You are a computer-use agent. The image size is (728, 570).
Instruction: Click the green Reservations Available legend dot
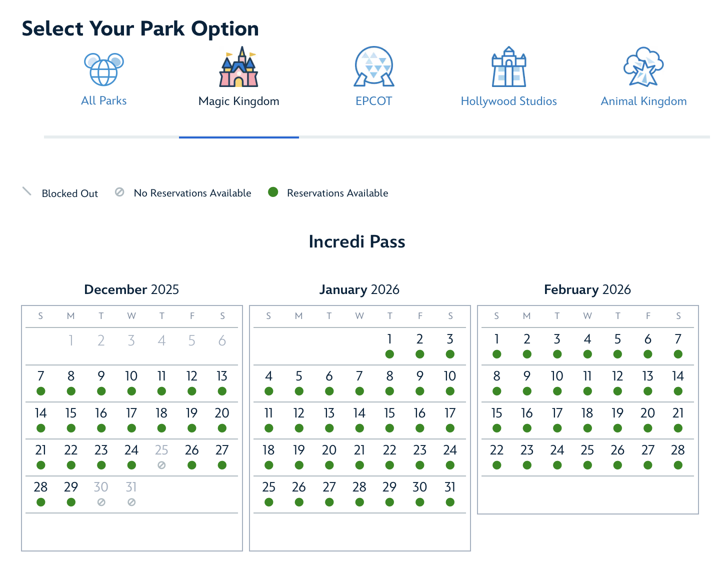pyautogui.click(x=273, y=192)
